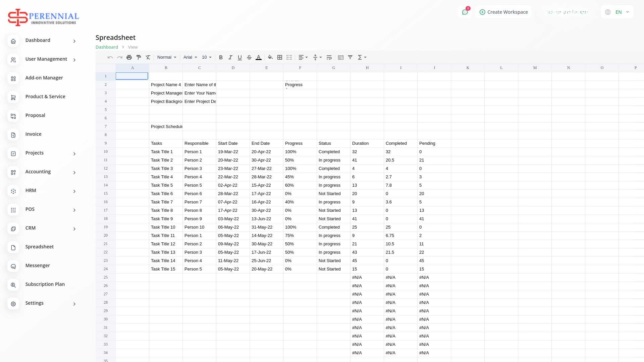This screenshot has height=362, width=644.
Task: Click the freeze rows table icon
Action: click(x=341, y=57)
